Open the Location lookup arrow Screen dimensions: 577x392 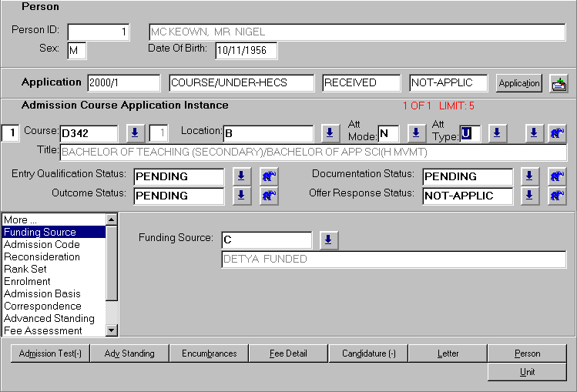[330, 133]
